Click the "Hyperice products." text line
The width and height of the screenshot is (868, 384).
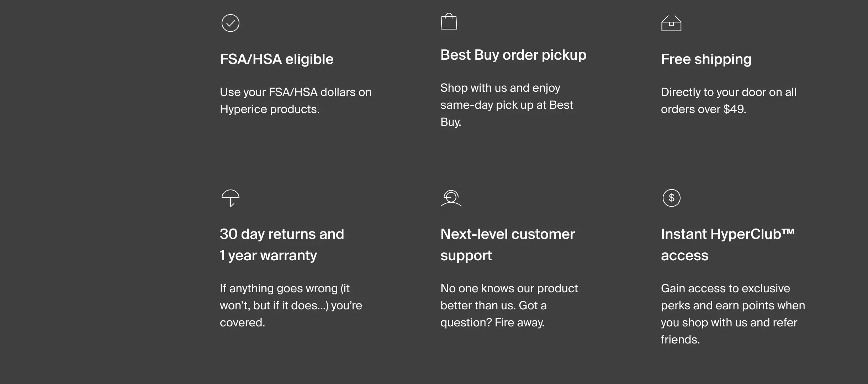270,109
